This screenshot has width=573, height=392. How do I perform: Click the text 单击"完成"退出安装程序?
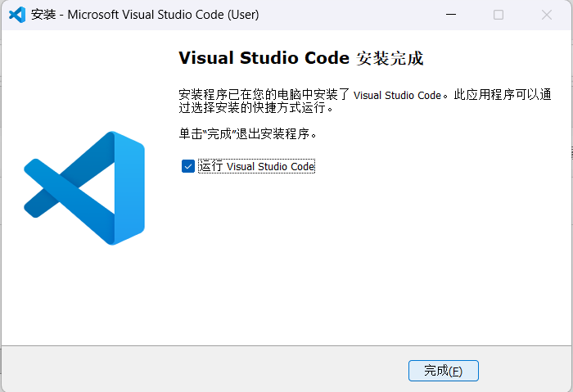click(x=247, y=133)
